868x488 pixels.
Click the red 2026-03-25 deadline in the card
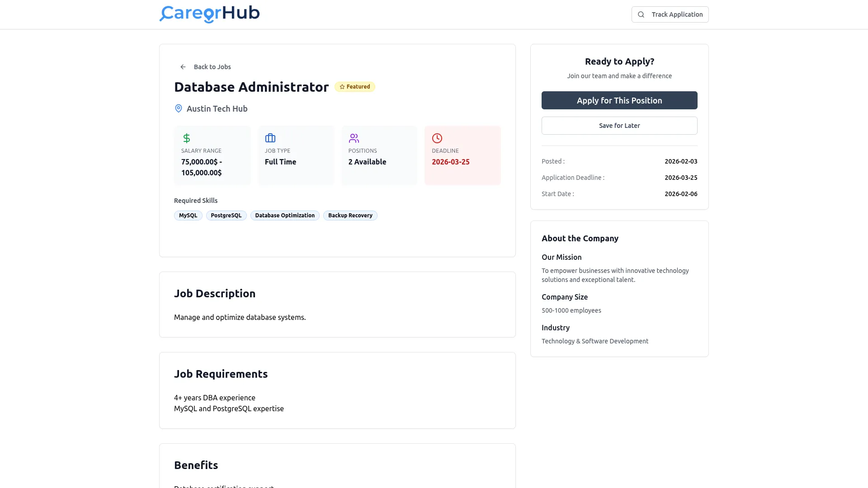click(x=451, y=162)
